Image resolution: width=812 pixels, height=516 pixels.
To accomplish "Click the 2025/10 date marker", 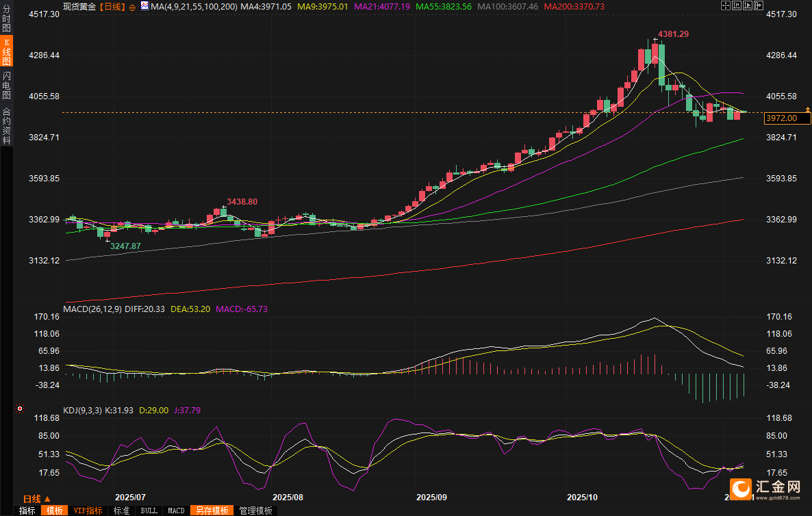I will coord(582,498).
